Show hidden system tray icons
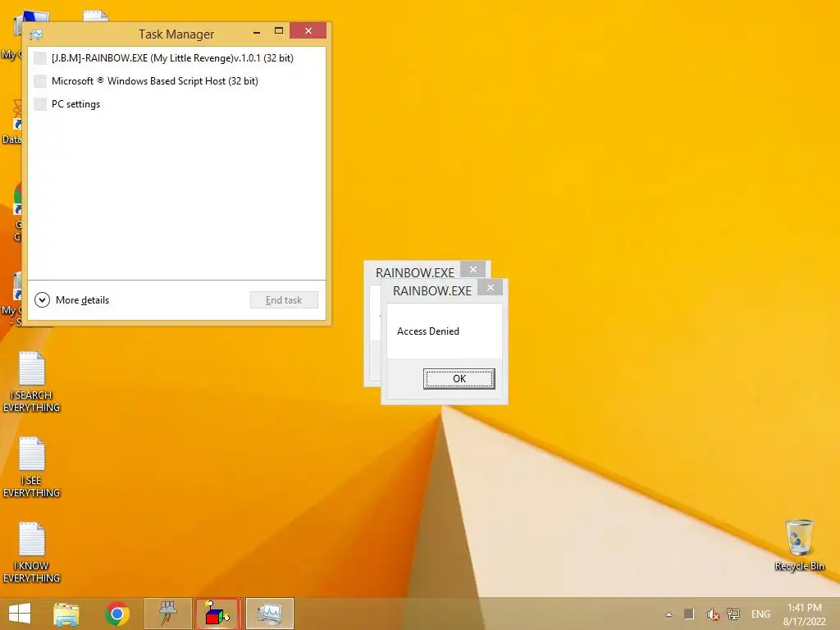Screen dimensions: 840x630 tap(669, 614)
